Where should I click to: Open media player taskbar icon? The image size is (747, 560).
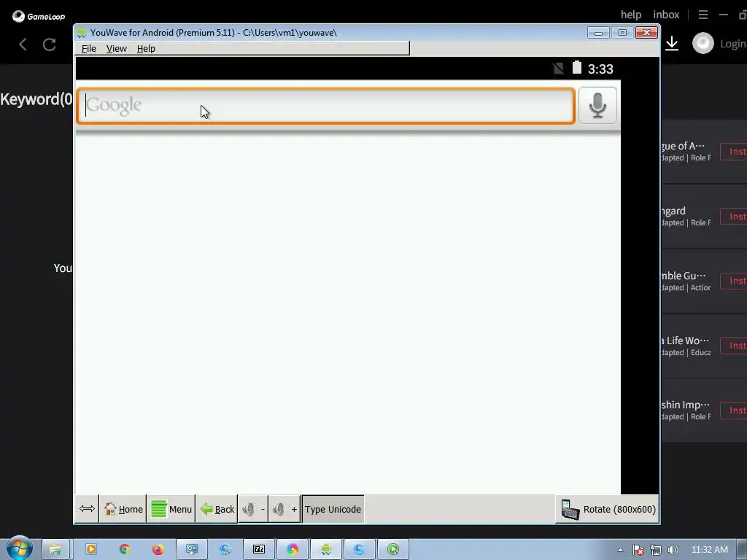90,550
